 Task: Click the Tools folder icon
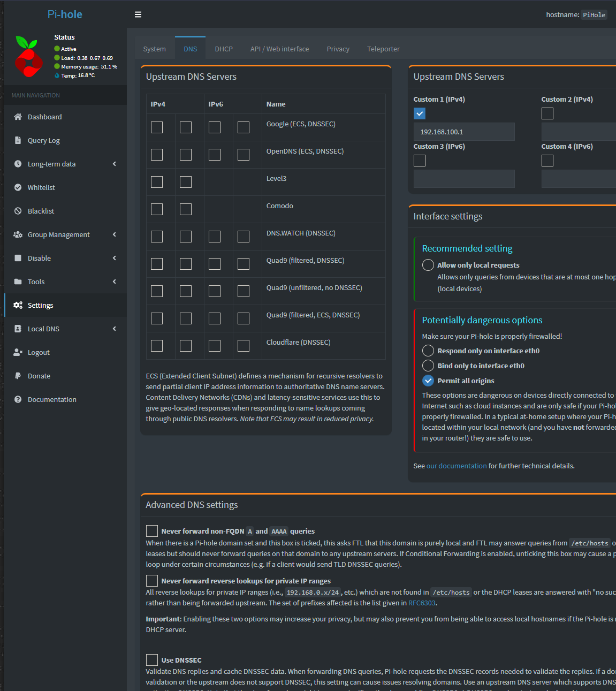pos(18,282)
